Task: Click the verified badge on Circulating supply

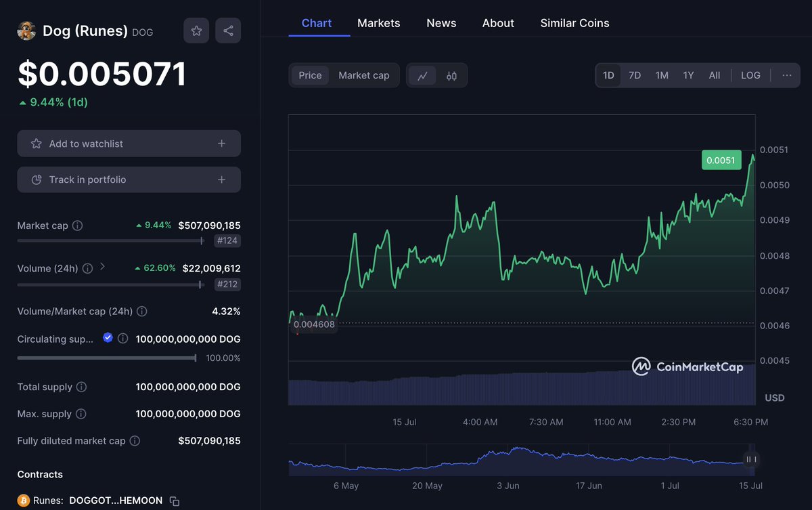Action: pos(108,339)
